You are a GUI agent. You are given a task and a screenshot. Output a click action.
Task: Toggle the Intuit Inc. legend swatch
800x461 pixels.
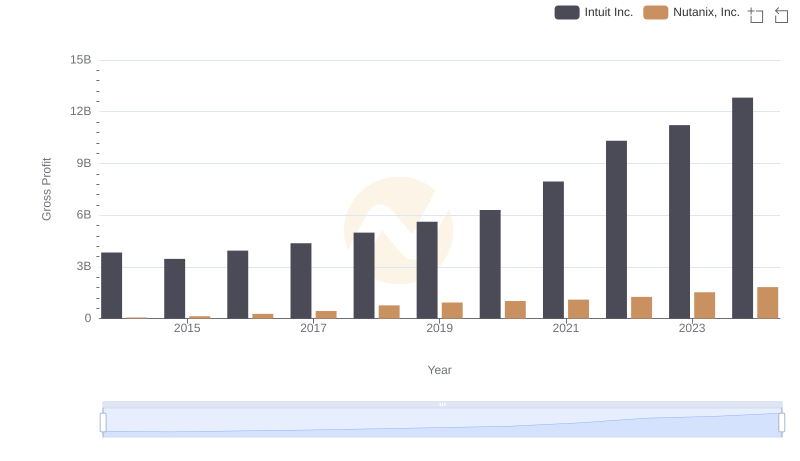567,12
